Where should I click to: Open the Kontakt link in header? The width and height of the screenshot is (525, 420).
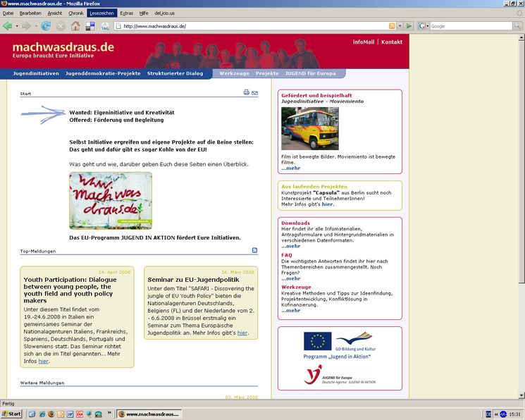coord(392,42)
